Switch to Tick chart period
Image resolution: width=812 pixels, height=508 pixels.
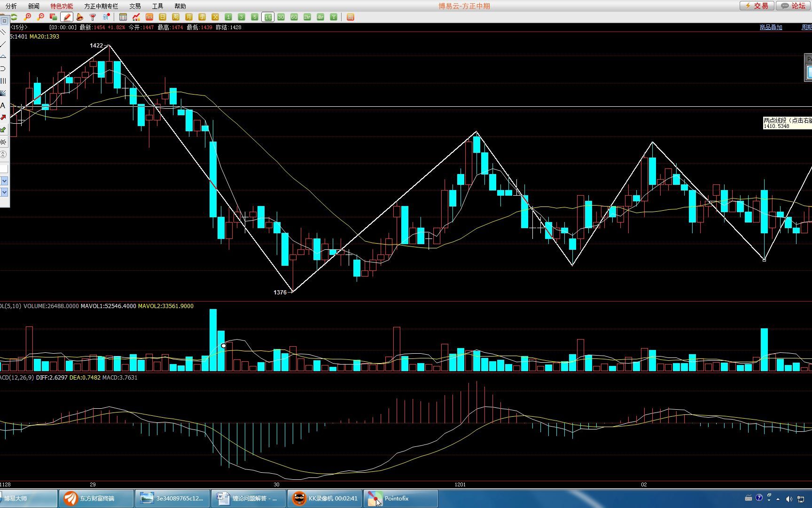[x=149, y=17]
